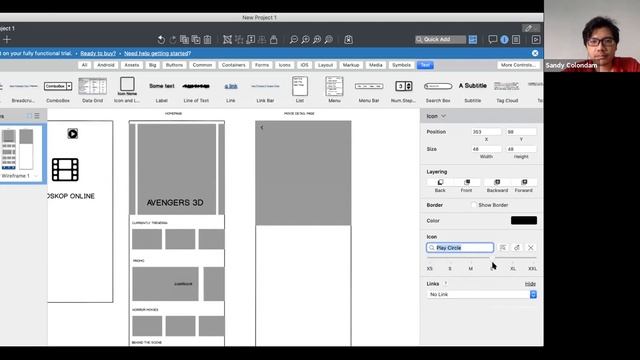Viewport: 640px width, 360px height.
Task: Switch navigator to list view icon
Action: tap(37, 116)
